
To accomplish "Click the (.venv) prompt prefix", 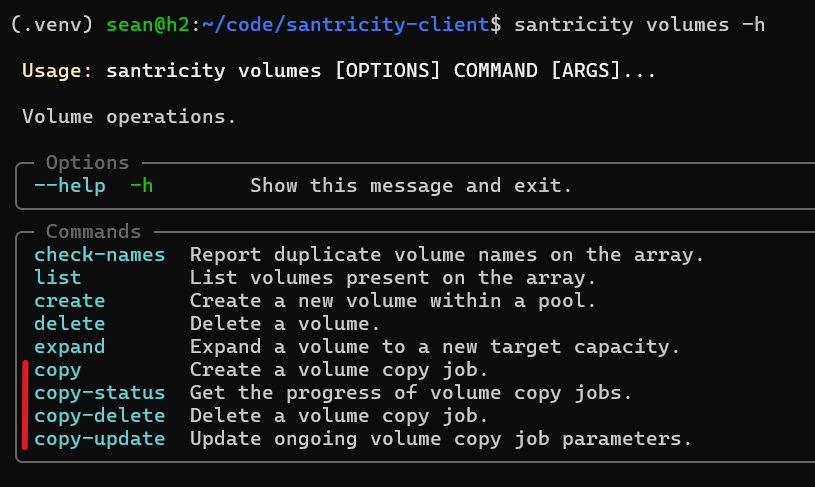I will (52, 24).
